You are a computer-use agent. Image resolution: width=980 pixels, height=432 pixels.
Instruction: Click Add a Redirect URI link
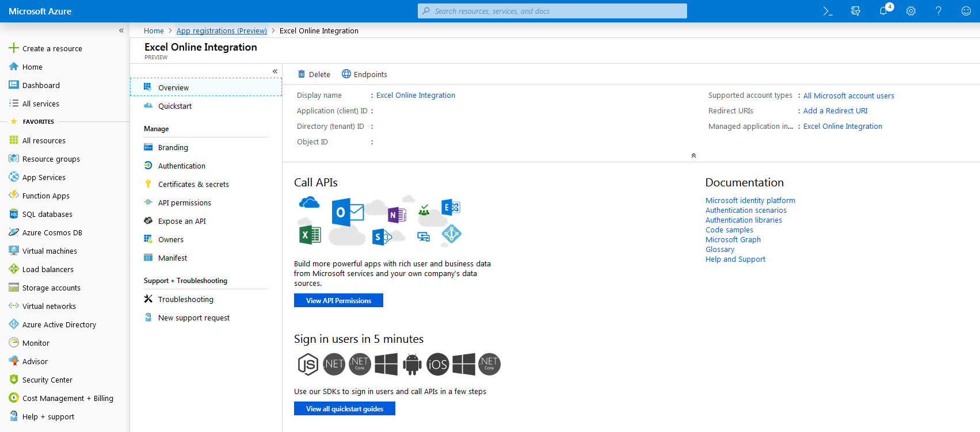835,111
